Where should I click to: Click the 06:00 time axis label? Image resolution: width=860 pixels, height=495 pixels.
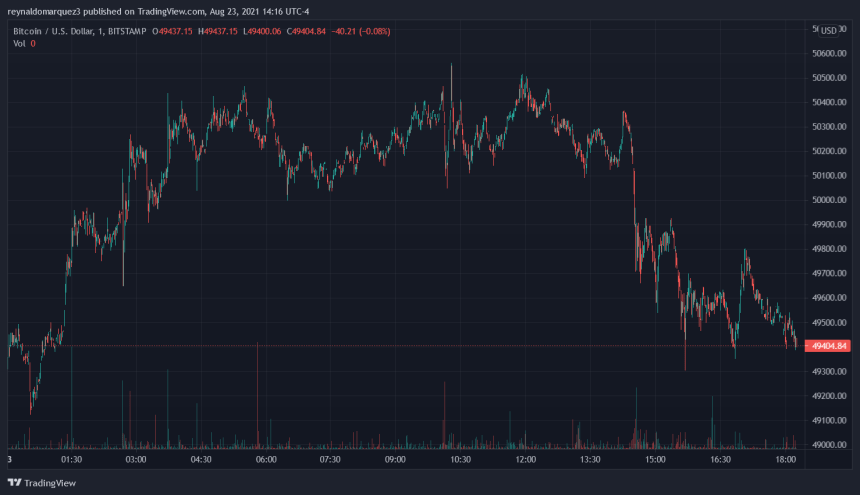(266, 459)
